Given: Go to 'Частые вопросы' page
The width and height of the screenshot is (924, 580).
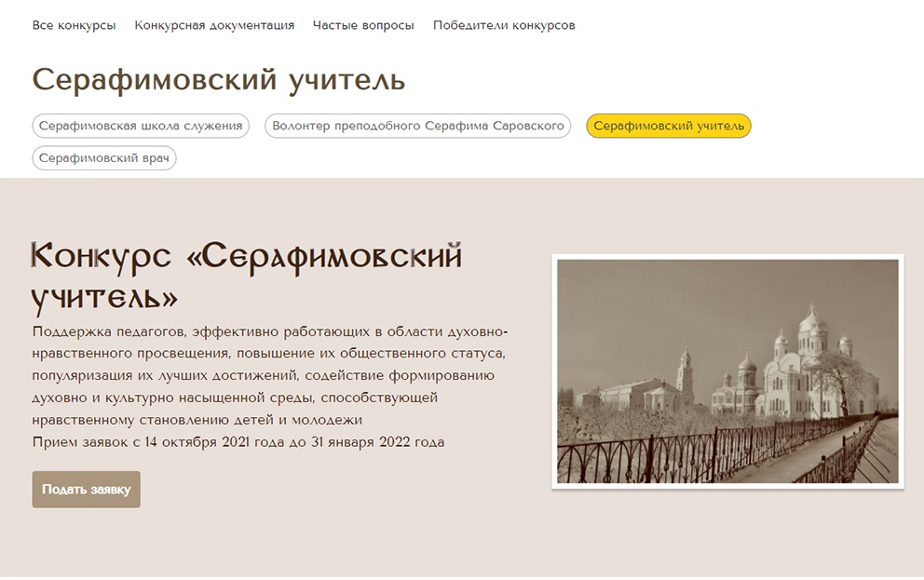Looking at the screenshot, I should click(x=363, y=25).
